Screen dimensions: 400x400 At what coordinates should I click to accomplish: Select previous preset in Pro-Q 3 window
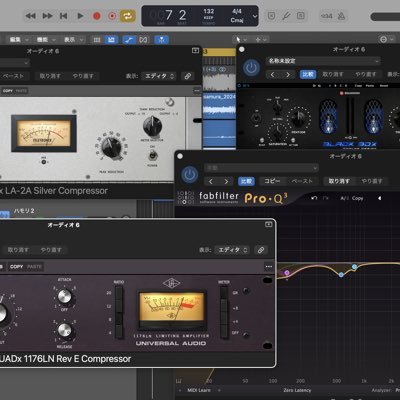[211, 181]
